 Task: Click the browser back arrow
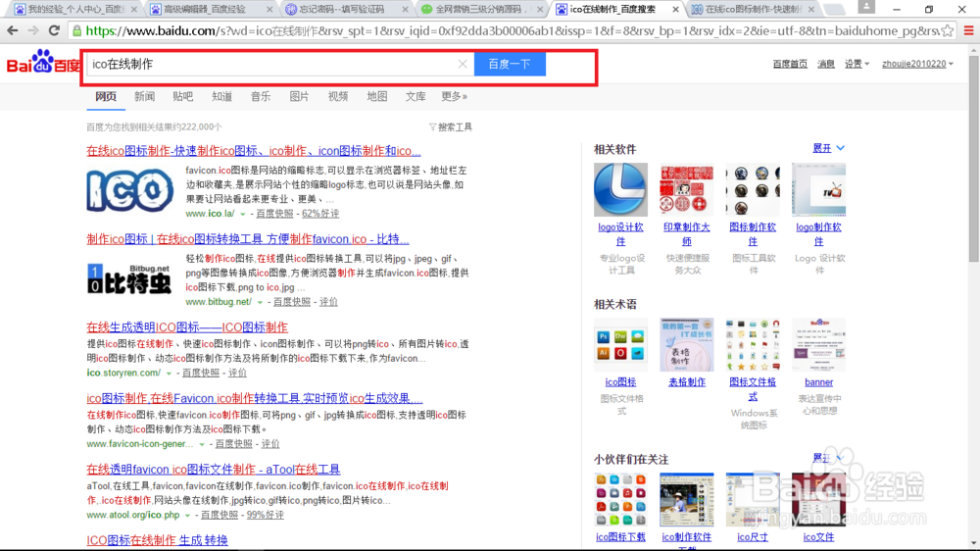(x=12, y=30)
